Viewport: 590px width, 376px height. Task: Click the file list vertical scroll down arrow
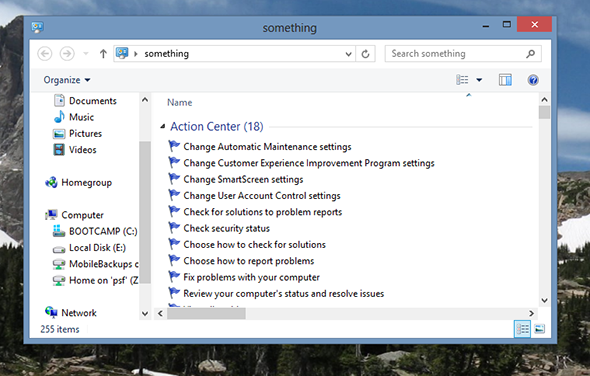544,300
